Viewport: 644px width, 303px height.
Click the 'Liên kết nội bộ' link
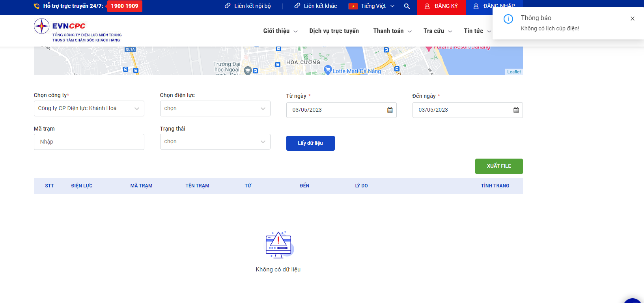248,6
